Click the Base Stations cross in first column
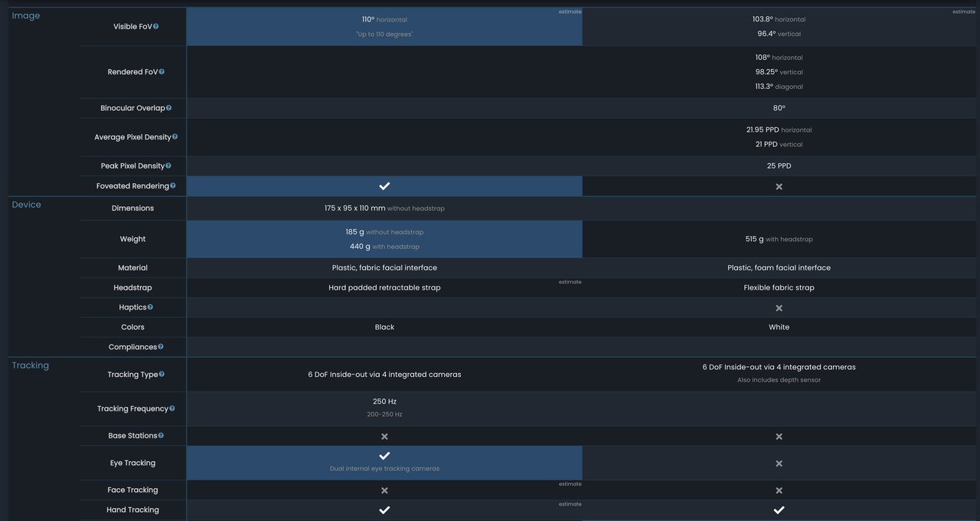The height and width of the screenshot is (521, 980). pyautogui.click(x=384, y=436)
